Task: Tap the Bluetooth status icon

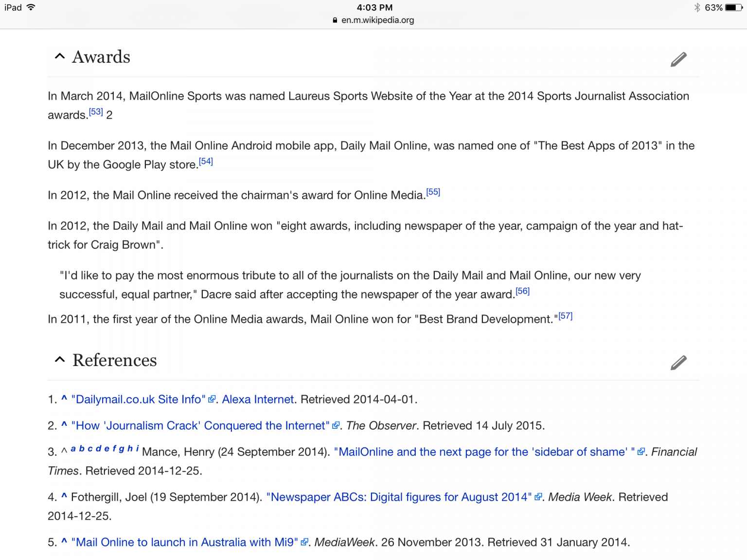Action: (x=697, y=7)
